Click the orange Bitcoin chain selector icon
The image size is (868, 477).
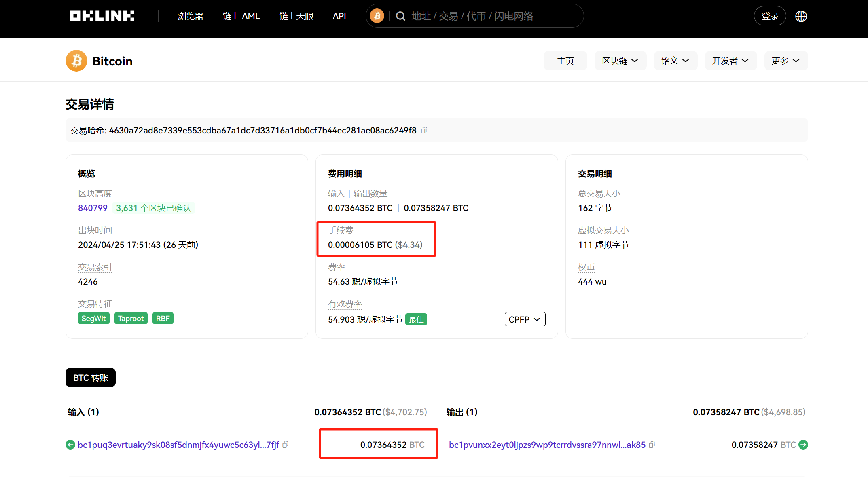[x=377, y=16]
